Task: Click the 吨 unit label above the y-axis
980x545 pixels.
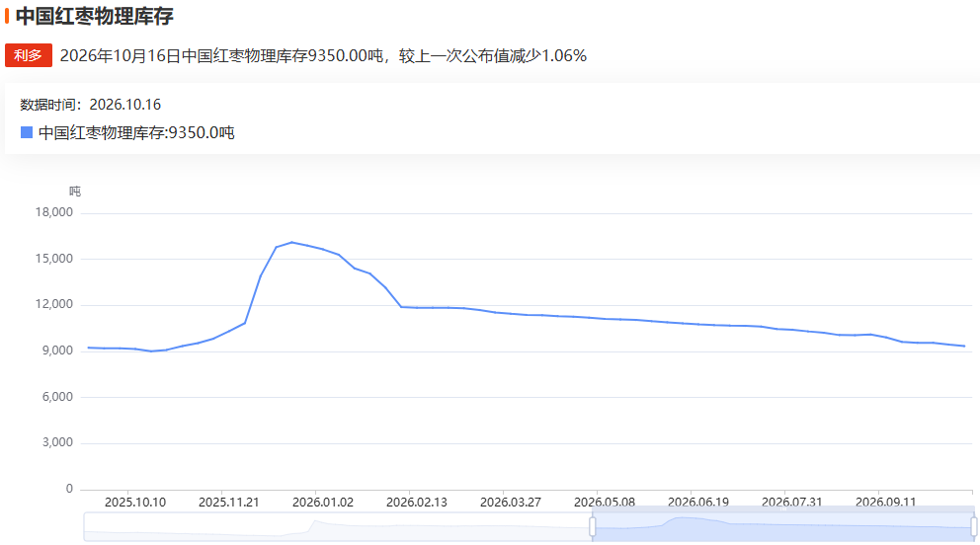Action: (75, 191)
